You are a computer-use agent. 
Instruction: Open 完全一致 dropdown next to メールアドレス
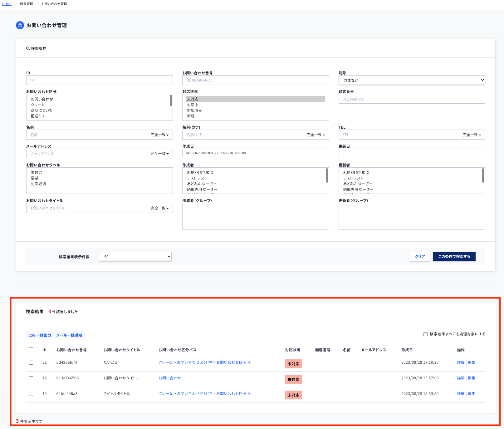tap(160, 153)
